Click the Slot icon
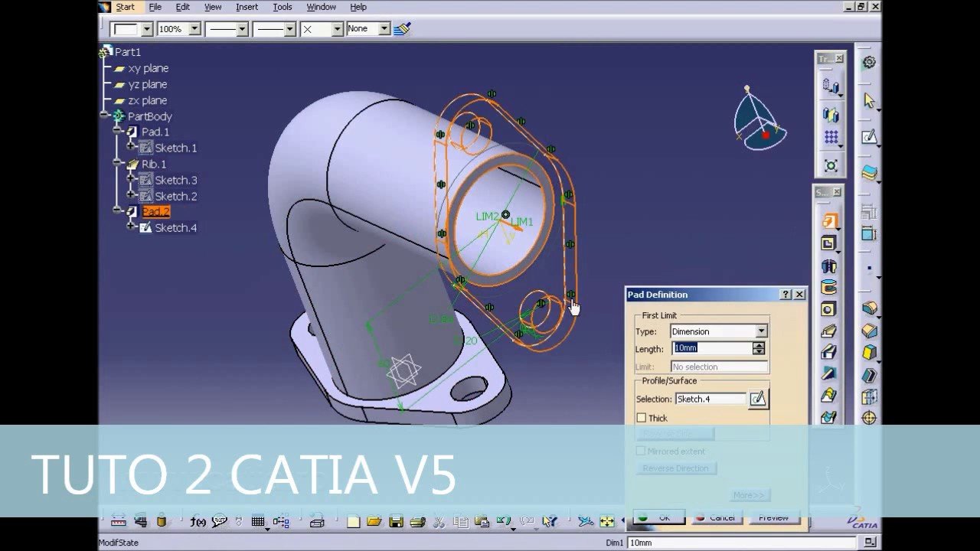The height and width of the screenshot is (551, 980). pyautogui.click(x=829, y=353)
